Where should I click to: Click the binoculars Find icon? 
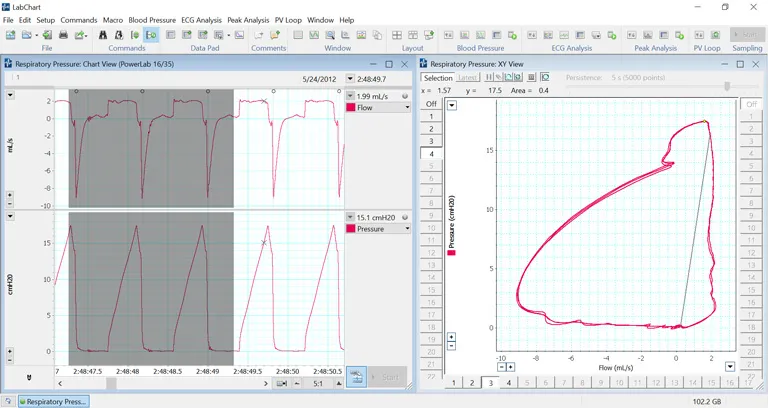pos(103,35)
